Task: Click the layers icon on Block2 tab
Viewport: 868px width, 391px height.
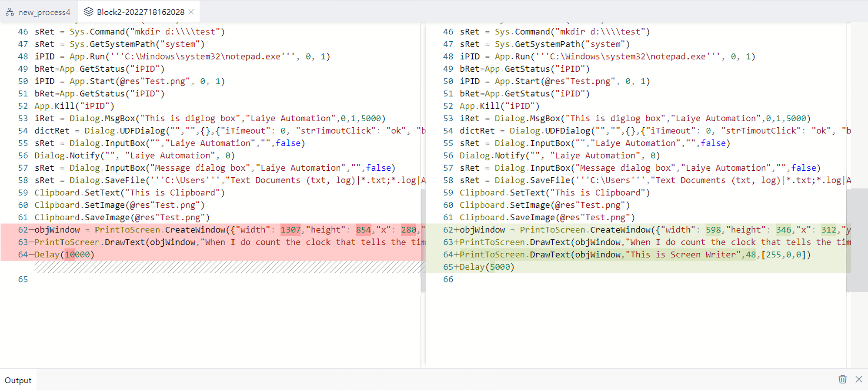Action: 89,12
